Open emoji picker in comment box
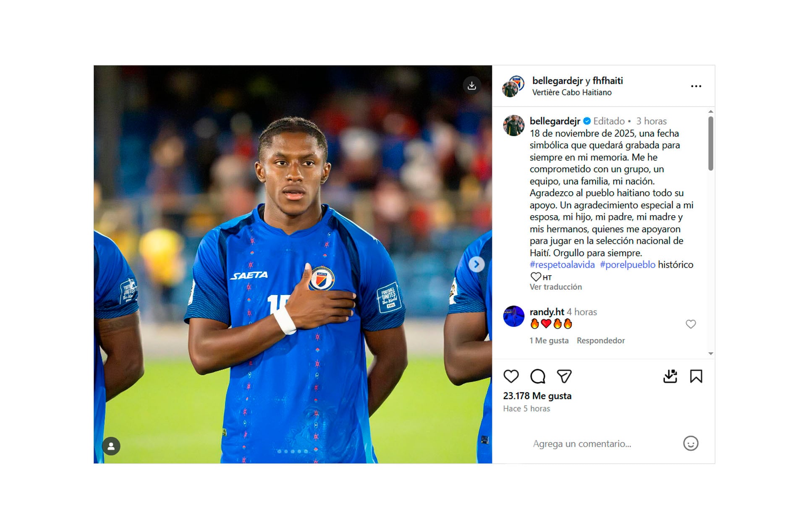 tap(691, 443)
